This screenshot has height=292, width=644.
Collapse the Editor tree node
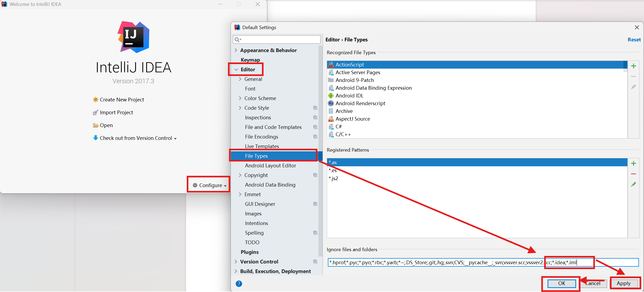pyautogui.click(x=236, y=69)
